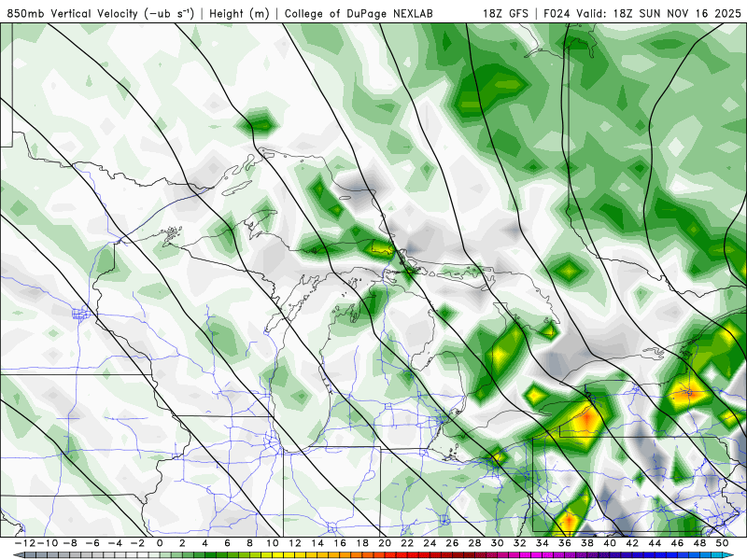
Task: Click the '42' value on color scale
Action: [633, 543]
